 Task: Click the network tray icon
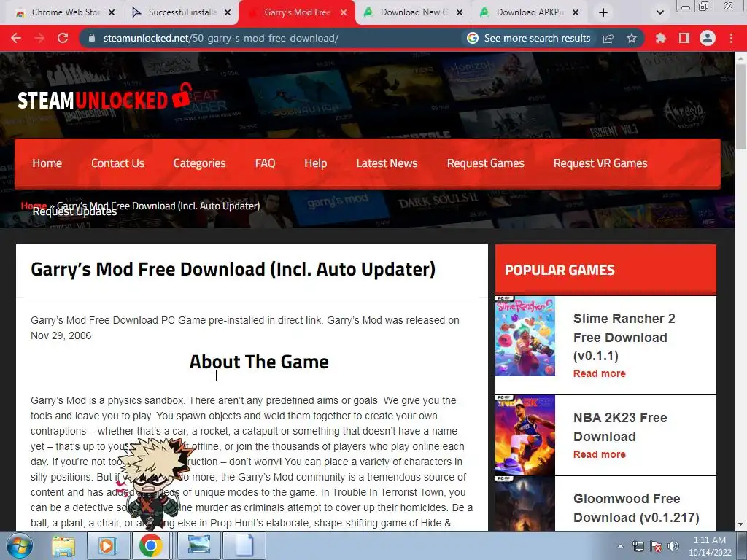click(638, 546)
